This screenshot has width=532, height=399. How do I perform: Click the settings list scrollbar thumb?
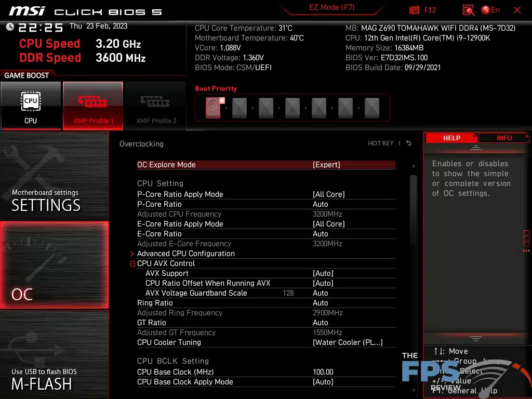click(413, 209)
